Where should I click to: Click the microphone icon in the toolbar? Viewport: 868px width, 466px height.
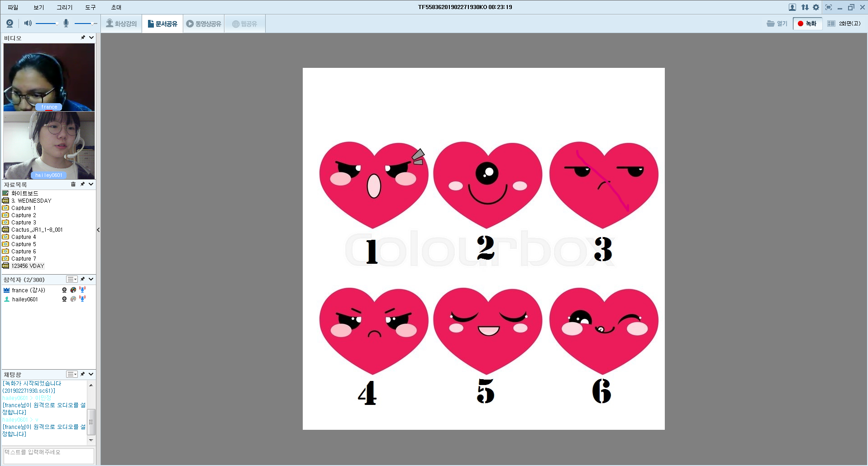tap(66, 24)
